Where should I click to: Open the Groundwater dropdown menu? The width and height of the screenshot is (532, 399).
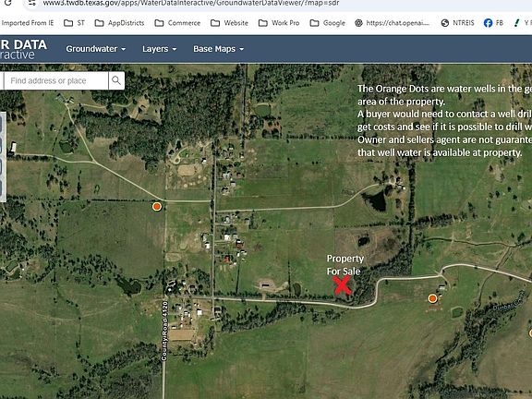(x=96, y=49)
